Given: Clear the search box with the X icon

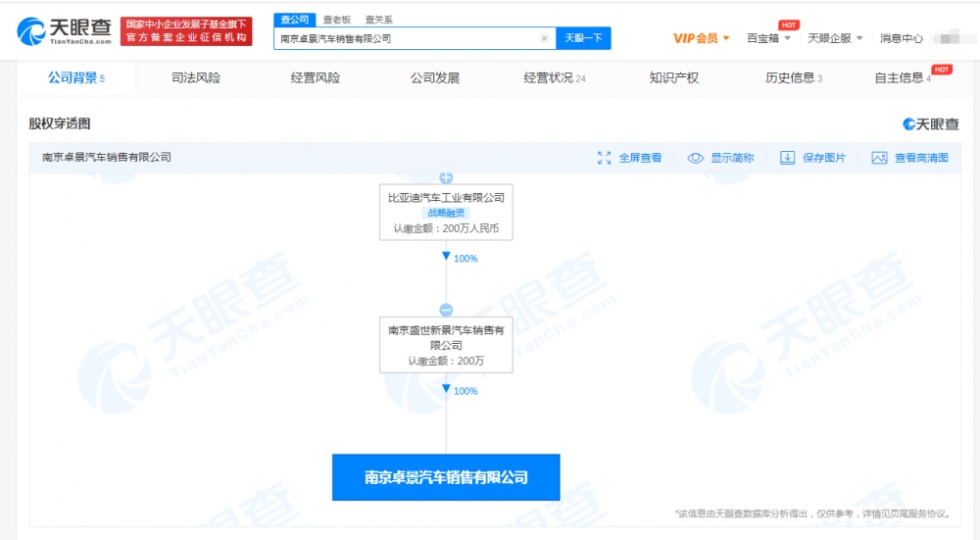Looking at the screenshot, I should (544, 39).
